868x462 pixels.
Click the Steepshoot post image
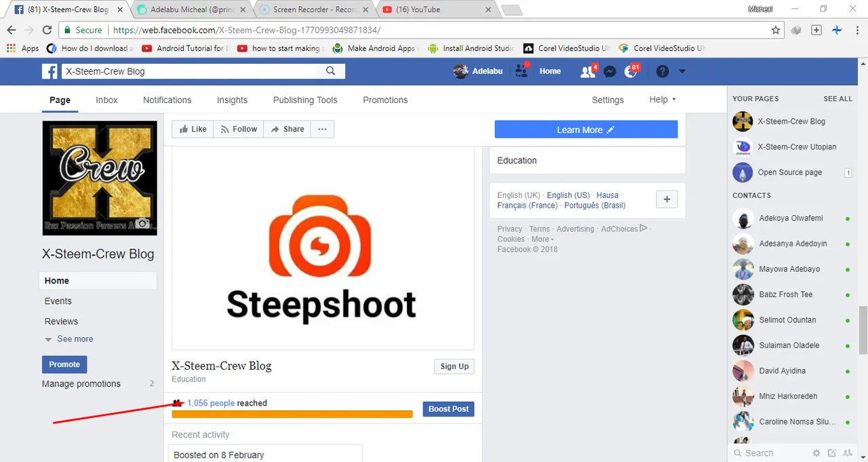point(323,248)
